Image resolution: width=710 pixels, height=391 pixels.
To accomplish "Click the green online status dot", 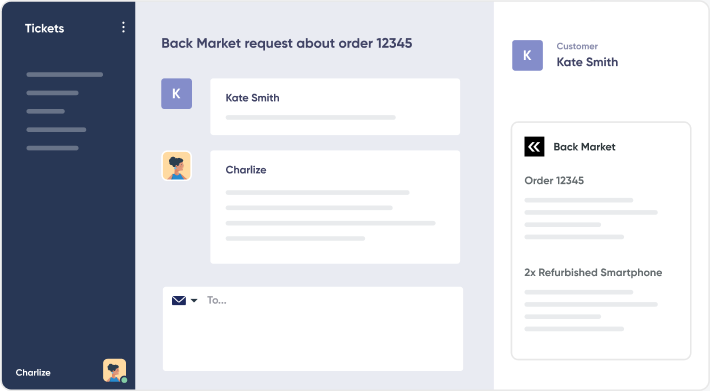I will point(124,380).
